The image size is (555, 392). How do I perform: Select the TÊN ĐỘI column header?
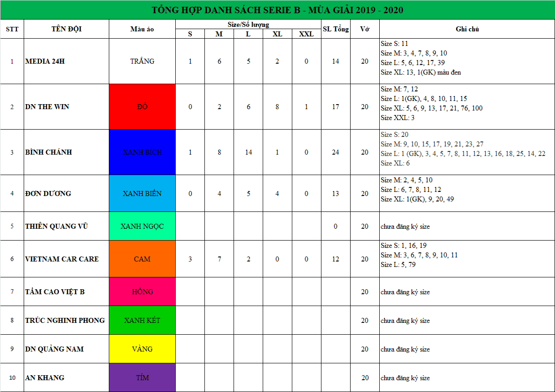click(x=66, y=29)
